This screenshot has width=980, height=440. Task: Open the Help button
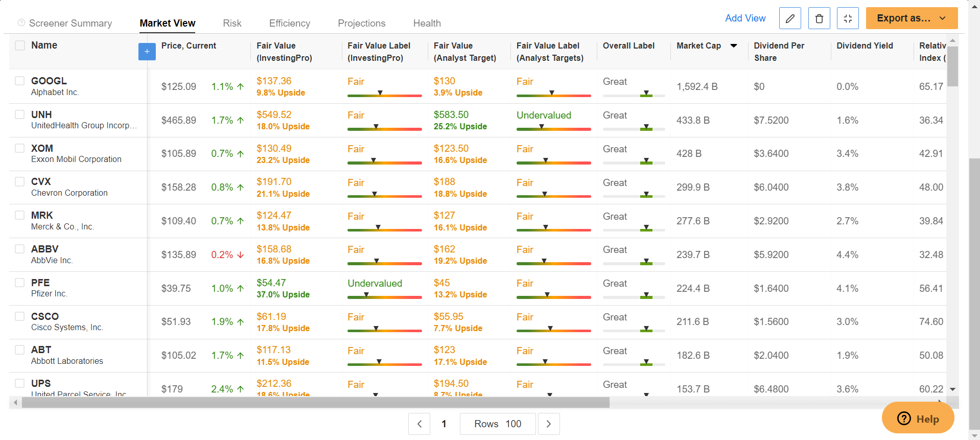tap(918, 418)
